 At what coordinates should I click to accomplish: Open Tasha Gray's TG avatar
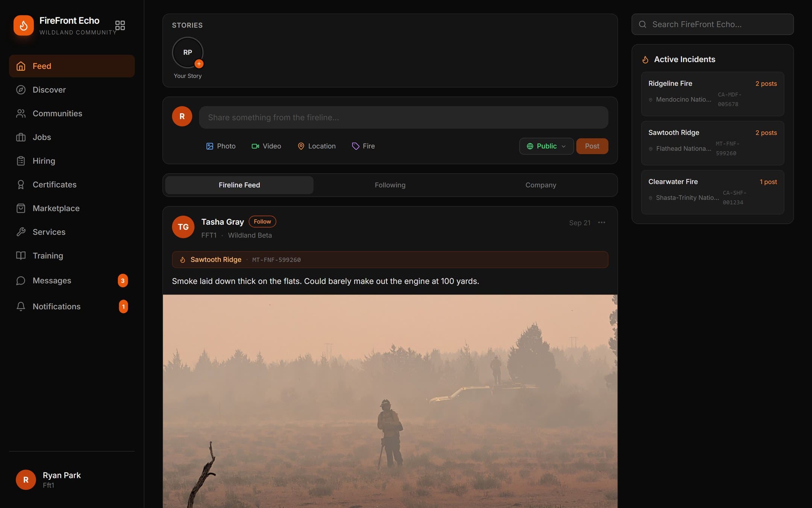click(183, 227)
